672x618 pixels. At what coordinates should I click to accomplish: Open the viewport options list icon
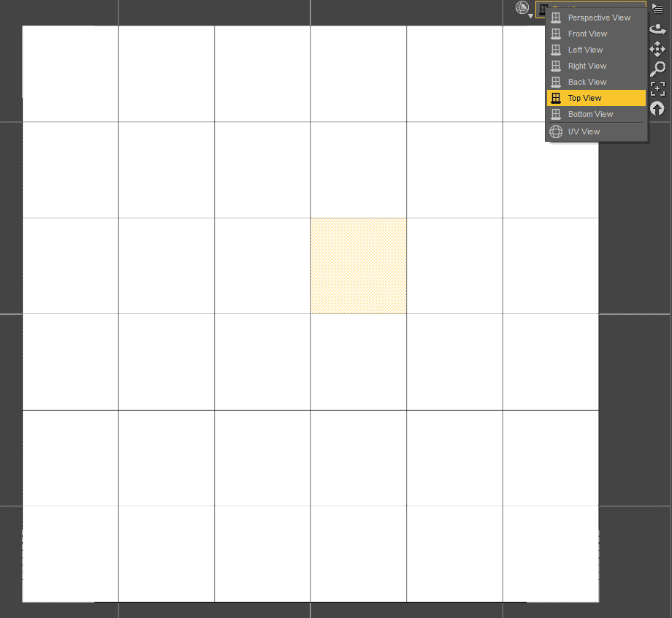coord(657,9)
